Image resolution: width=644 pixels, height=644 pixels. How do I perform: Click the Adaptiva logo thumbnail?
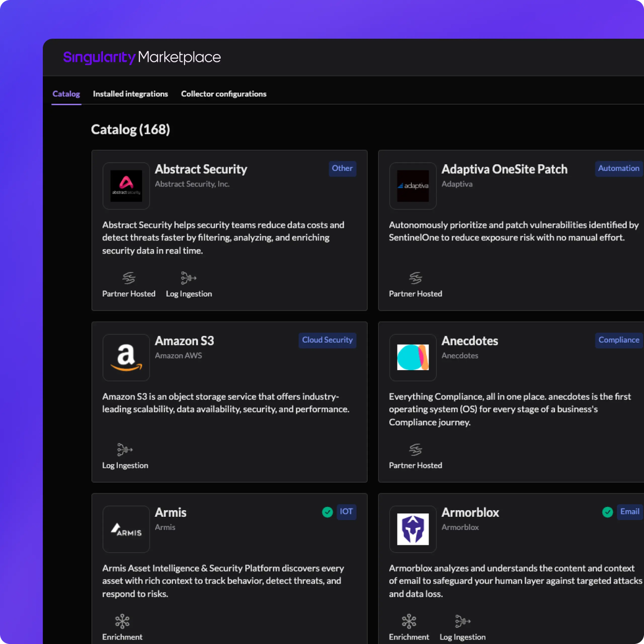tap(413, 186)
